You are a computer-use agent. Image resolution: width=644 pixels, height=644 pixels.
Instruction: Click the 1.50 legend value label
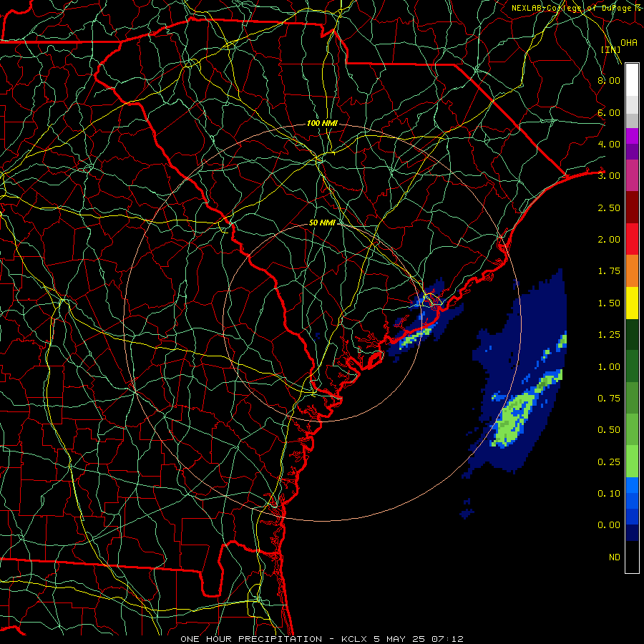tap(609, 303)
